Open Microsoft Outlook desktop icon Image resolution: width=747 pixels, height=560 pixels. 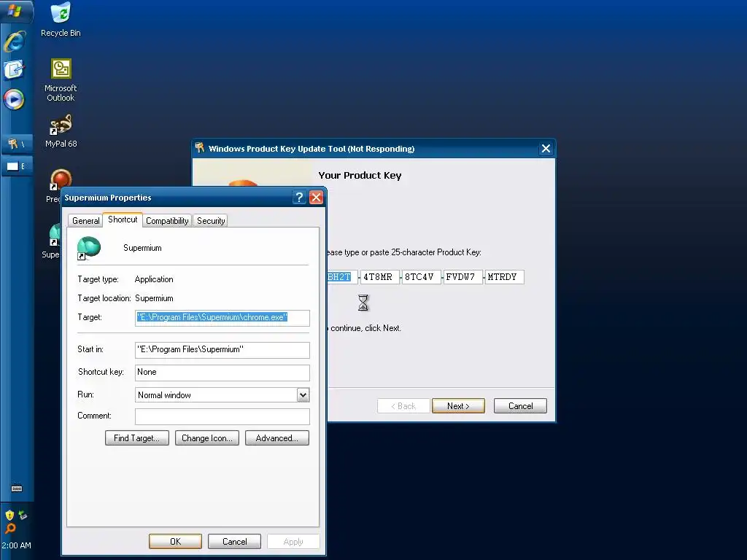pyautogui.click(x=61, y=80)
